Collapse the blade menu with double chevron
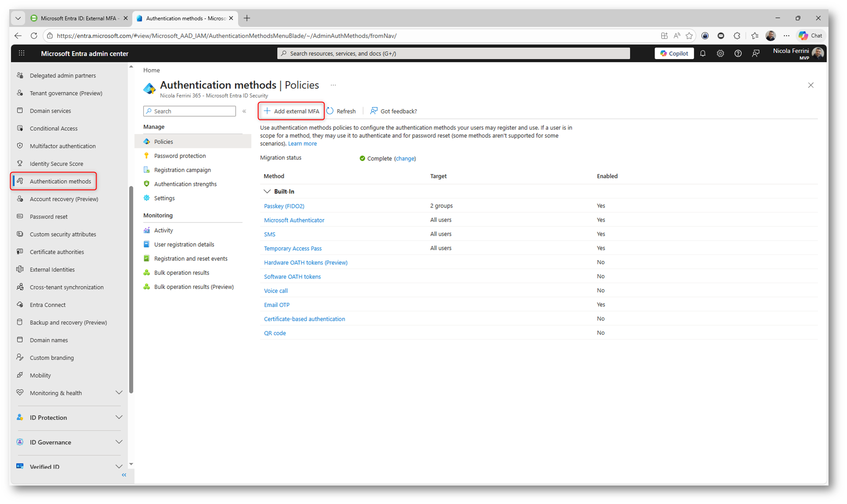 click(x=244, y=111)
